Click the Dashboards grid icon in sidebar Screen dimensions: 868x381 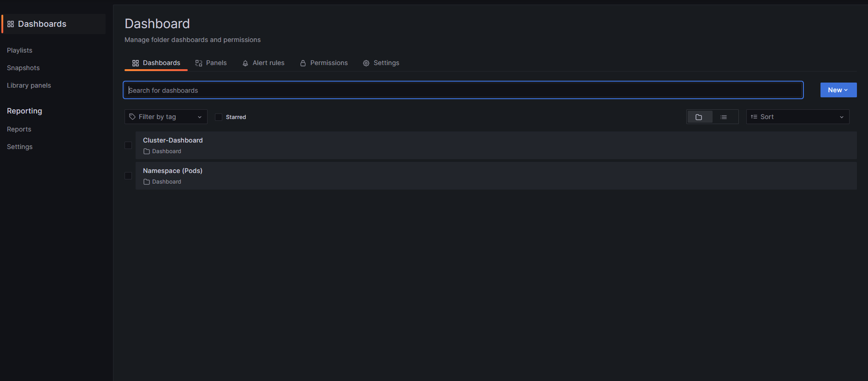coord(11,24)
